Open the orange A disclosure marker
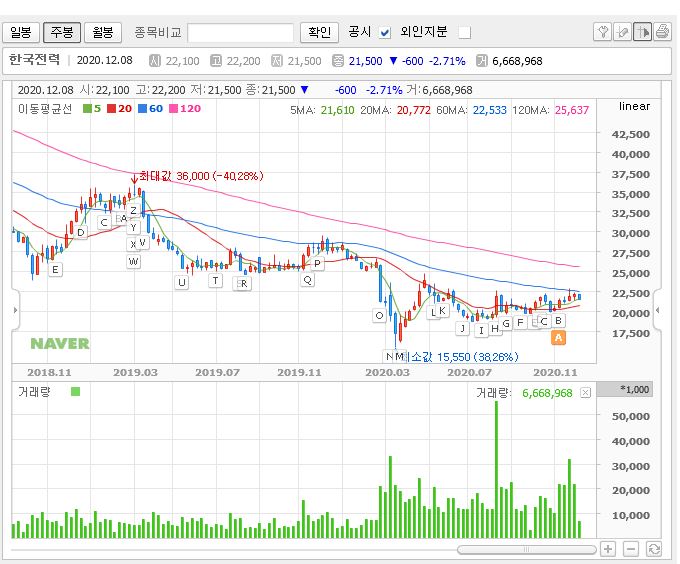The width and height of the screenshot is (680, 564). click(558, 337)
